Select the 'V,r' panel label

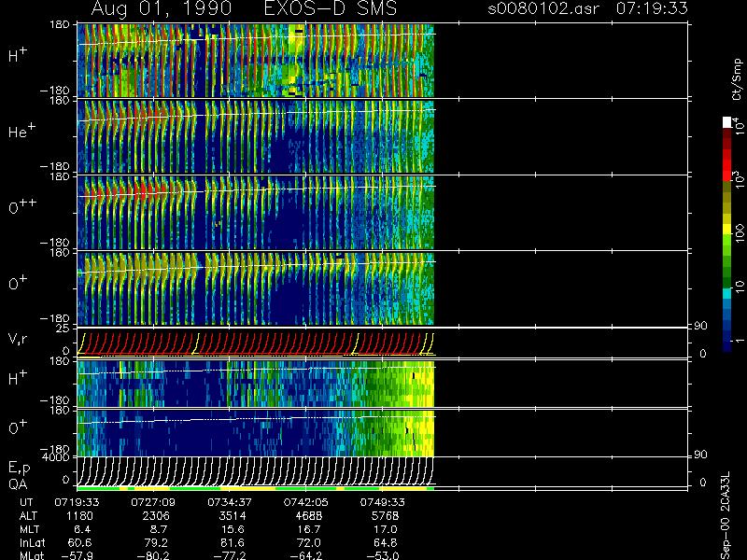(18, 339)
